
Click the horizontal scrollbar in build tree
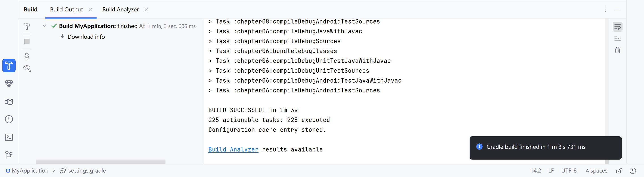click(100, 162)
